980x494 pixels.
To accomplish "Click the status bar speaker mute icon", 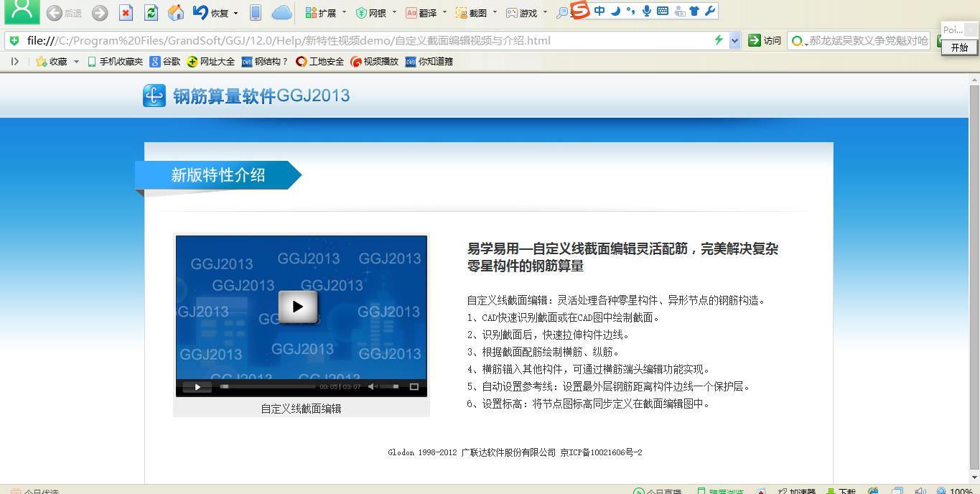I will [x=921, y=491].
